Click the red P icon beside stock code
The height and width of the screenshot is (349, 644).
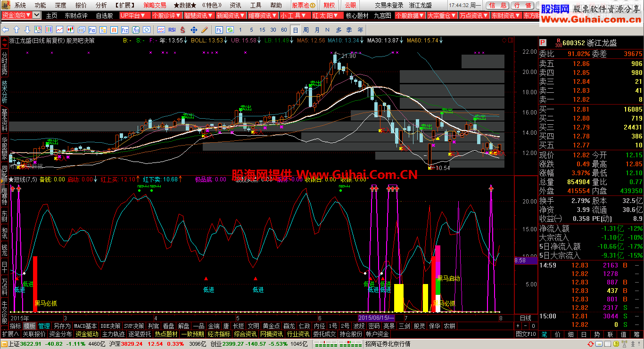click(543, 42)
